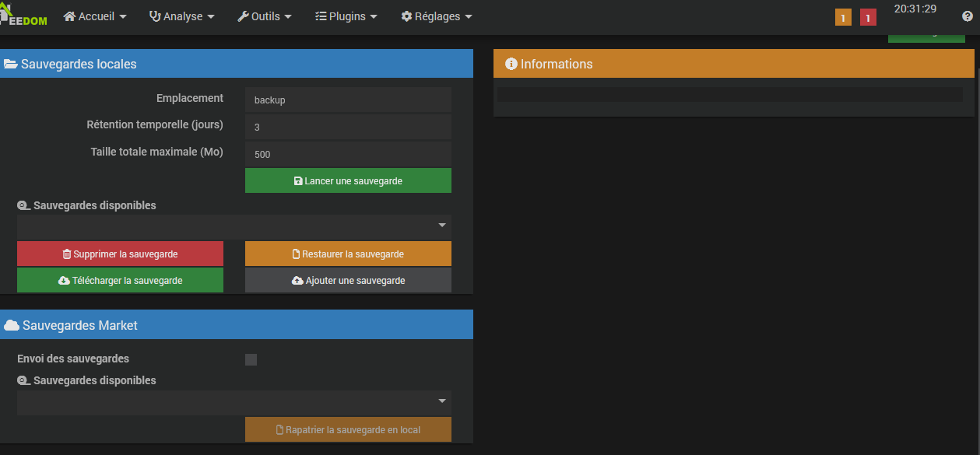This screenshot has height=455, width=980.
Task: Click the Emplacement input field
Action: [348, 100]
